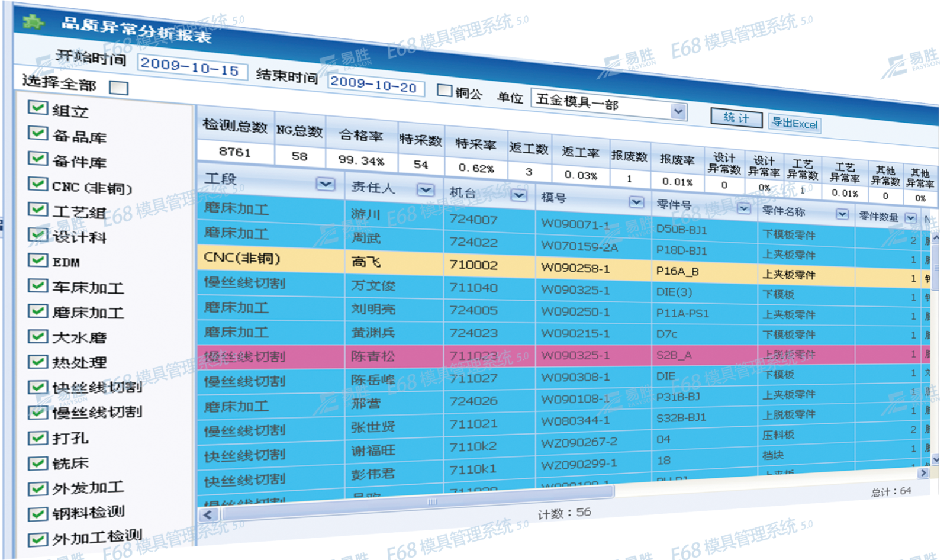Click the right arrow of the table scrollbar
Screen dimensions: 947x560
[923, 473]
